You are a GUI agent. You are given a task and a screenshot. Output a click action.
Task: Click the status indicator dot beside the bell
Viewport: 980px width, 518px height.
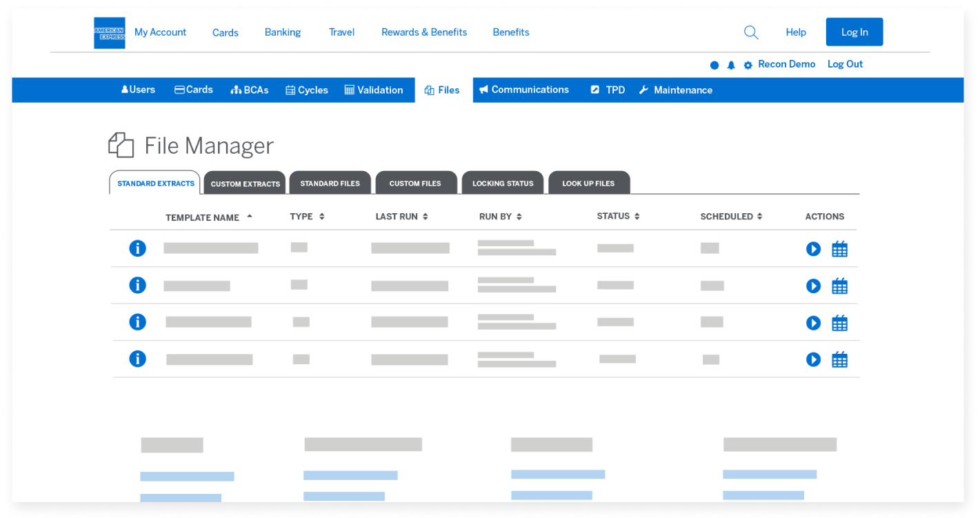click(x=714, y=64)
